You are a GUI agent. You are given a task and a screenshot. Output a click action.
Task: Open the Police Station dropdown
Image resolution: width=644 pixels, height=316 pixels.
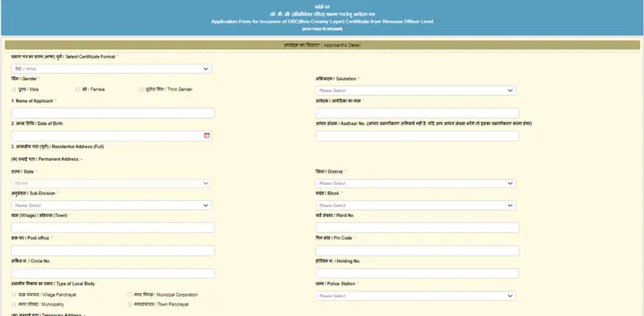pos(415,296)
